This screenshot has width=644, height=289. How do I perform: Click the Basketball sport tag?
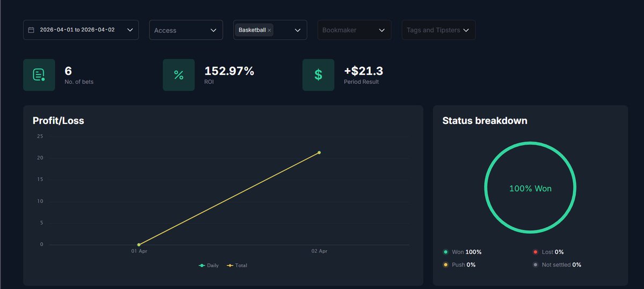click(252, 30)
